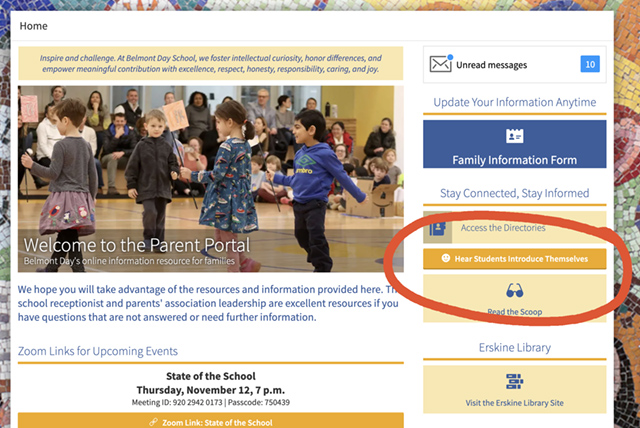Screen dimensions: 640x428
Task: Click the Stay Connected, Stay Informed heading
Action: 515,193
